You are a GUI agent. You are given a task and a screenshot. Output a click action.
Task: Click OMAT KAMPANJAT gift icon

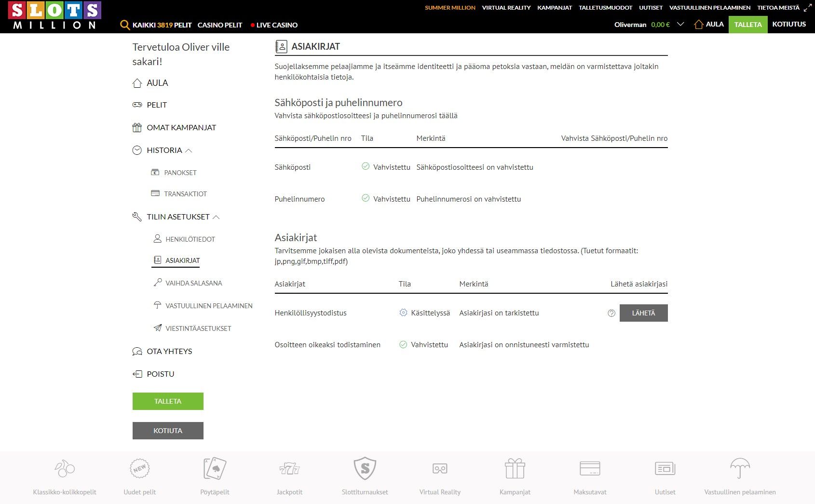pyautogui.click(x=137, y=127)
